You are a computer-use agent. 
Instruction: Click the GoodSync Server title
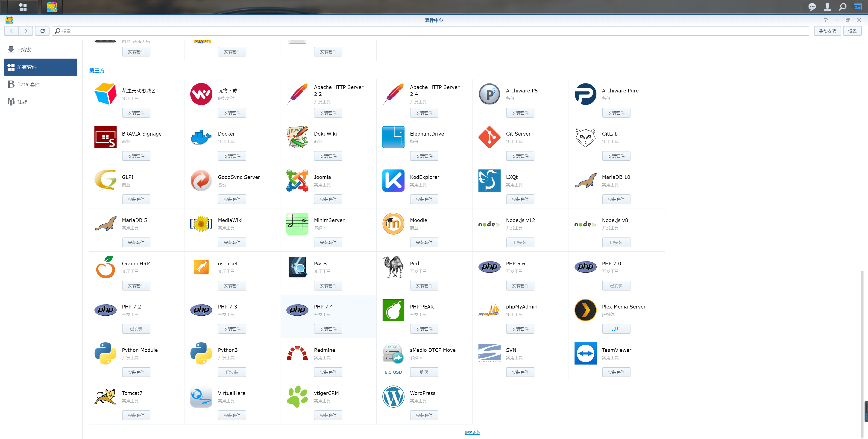239,177
